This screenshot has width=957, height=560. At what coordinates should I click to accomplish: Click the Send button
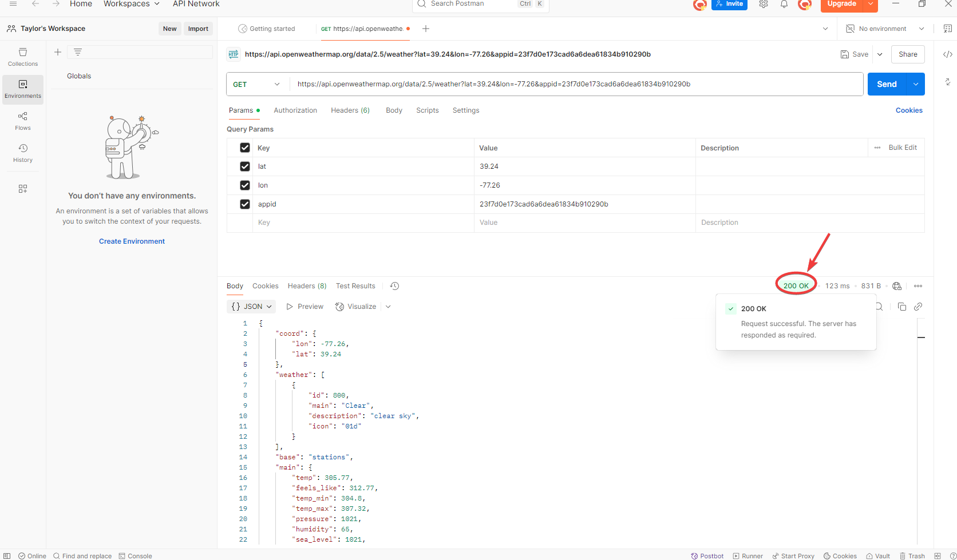tap(887, 84)
